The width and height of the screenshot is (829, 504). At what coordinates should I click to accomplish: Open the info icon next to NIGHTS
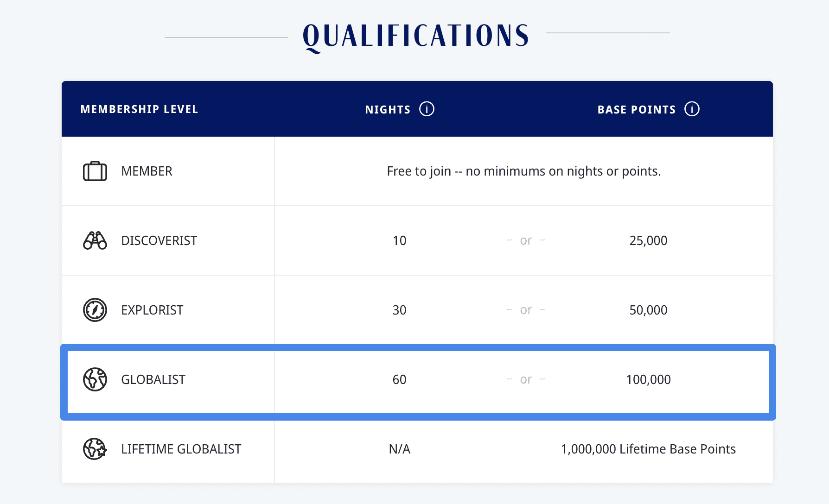427,109
